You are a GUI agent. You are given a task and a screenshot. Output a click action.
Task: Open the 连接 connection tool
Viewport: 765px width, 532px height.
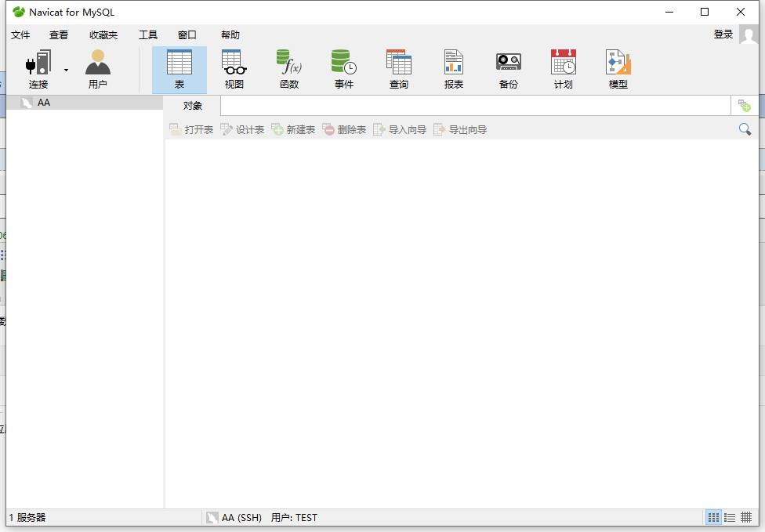click(x=38, y=69)
